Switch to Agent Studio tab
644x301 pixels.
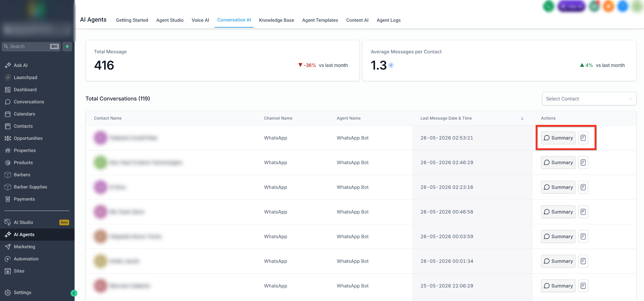point(170,20)
